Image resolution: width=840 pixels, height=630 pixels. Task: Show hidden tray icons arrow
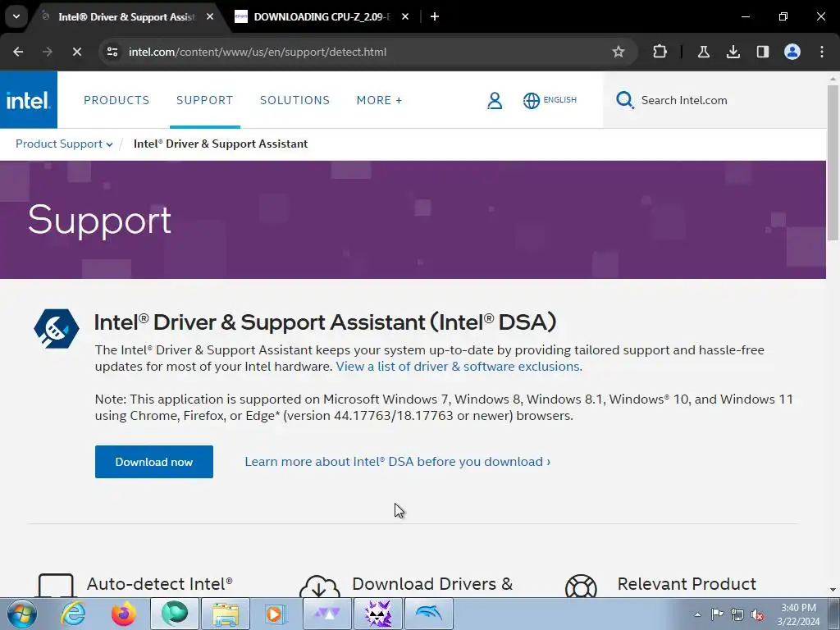[697, 614]
